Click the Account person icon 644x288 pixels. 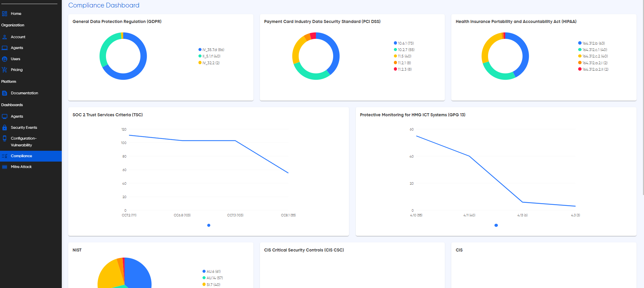[x=4, y=37]
